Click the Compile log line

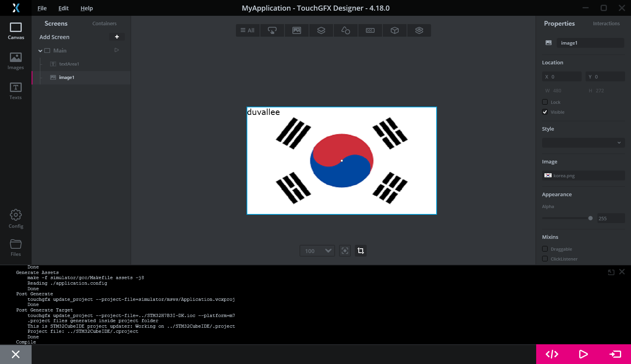26,342
